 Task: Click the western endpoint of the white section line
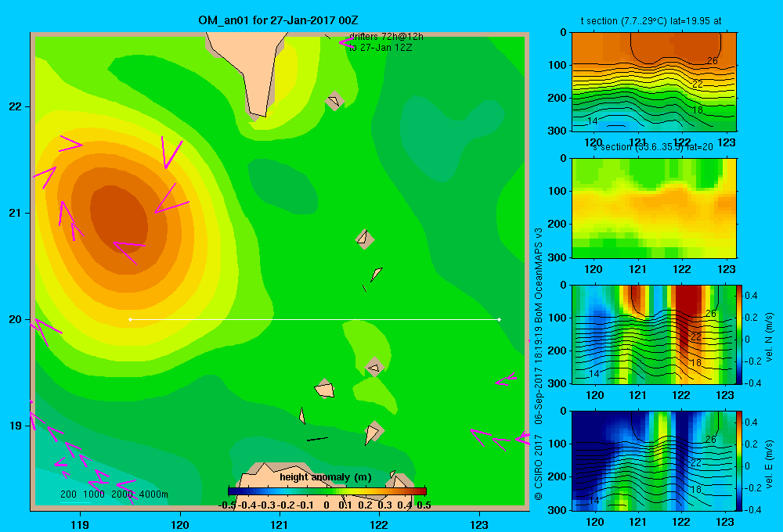(x=130, y=319)
